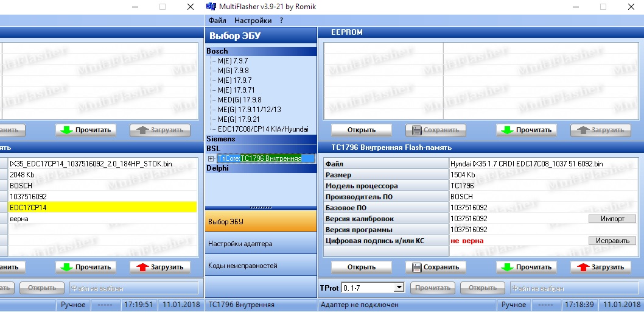Expand the Delphi ECU group
644x312 pixels.
click(x=261, y=168)
